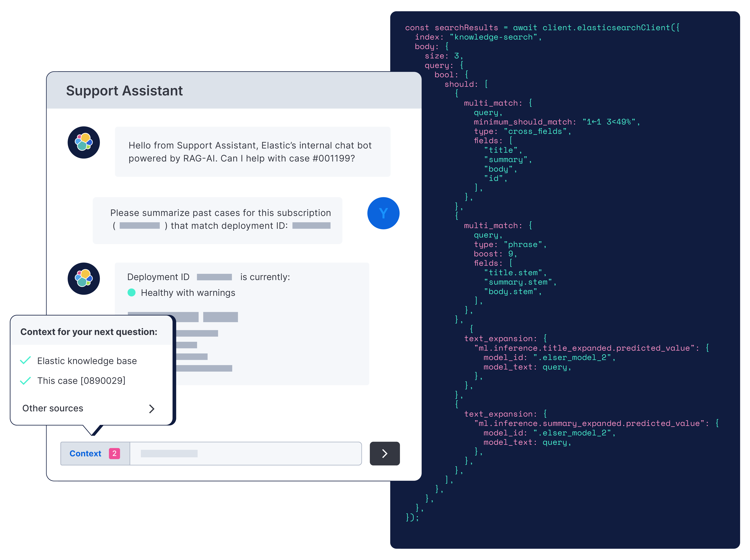Viewport: 750px width, 560px height.
Task: Click the code line index: "knowledge-search"
Action: pyautogui.click(x=478, y=37)
